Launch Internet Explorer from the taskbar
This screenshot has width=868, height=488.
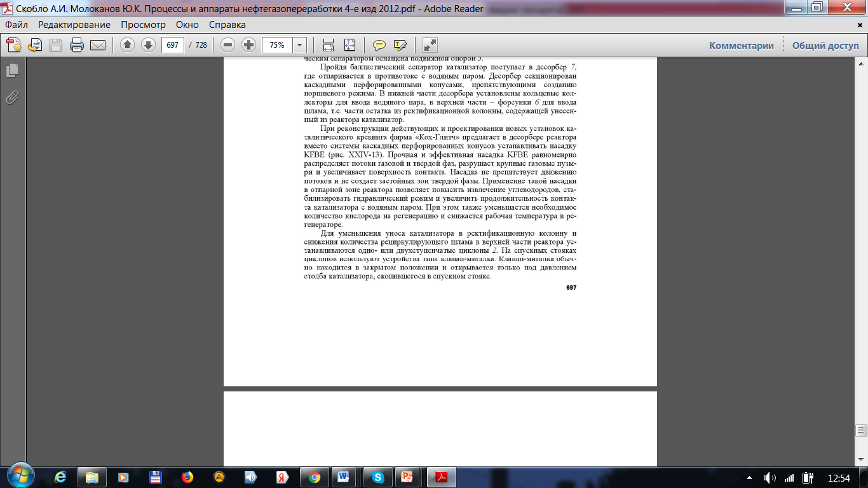(x=62, y=477)
